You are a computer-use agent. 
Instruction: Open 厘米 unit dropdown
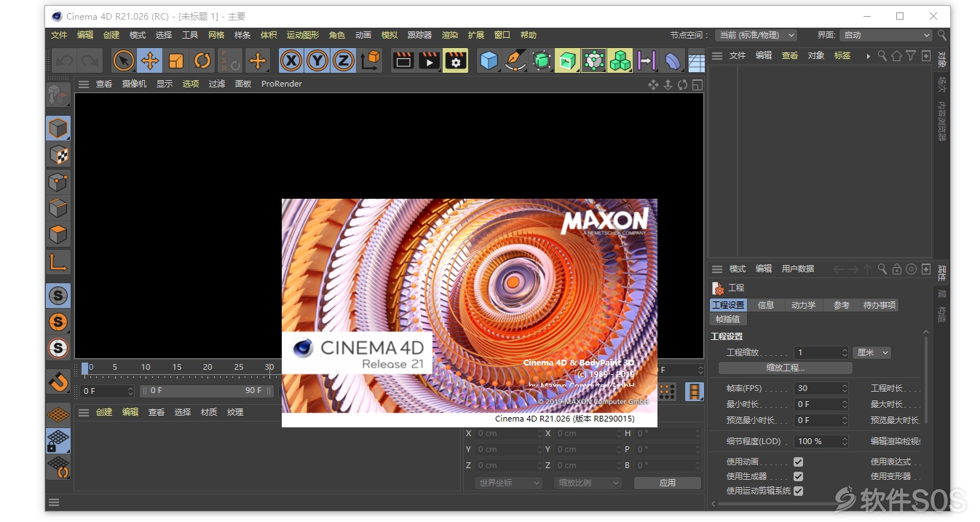pos(872,352)
